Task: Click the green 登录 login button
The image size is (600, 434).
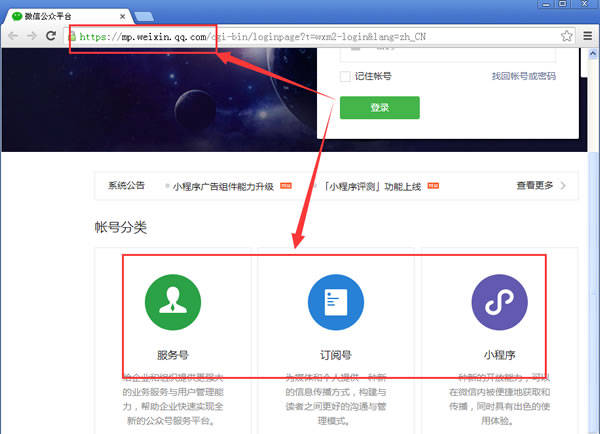Action: pyautogui.click(x=380, y=108)
